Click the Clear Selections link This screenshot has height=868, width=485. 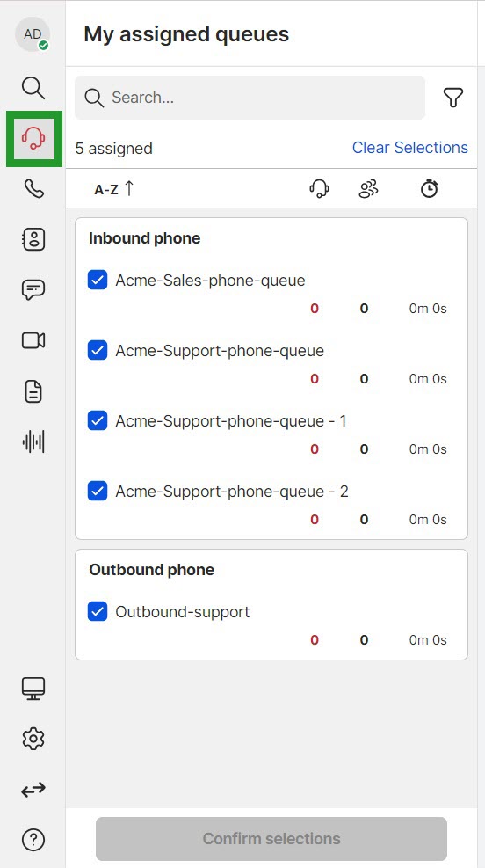[410, 148]
